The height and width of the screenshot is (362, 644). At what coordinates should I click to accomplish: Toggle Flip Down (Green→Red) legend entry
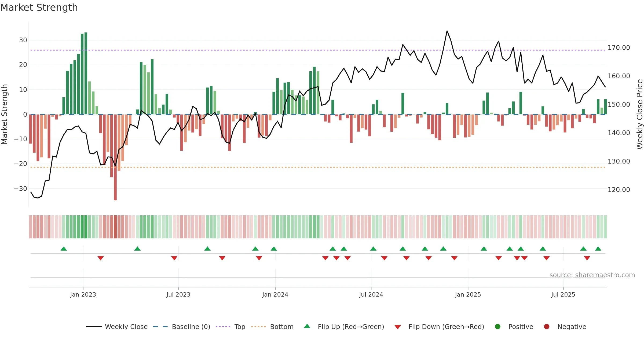point(439,327)
